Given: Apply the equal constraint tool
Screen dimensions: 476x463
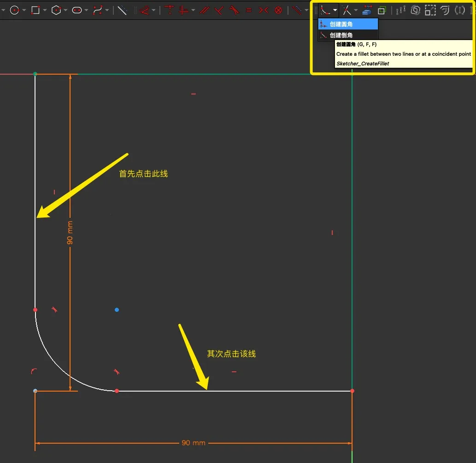Looking at the screenshot, I should [249, 10].
